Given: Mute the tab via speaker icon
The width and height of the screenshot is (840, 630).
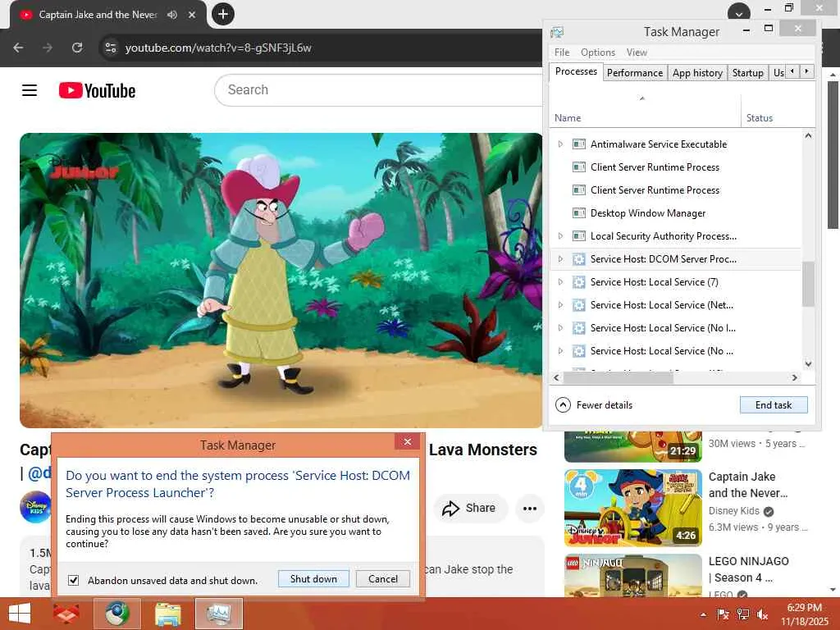Looking at the screenshot, I should click(x=171, y=15).
